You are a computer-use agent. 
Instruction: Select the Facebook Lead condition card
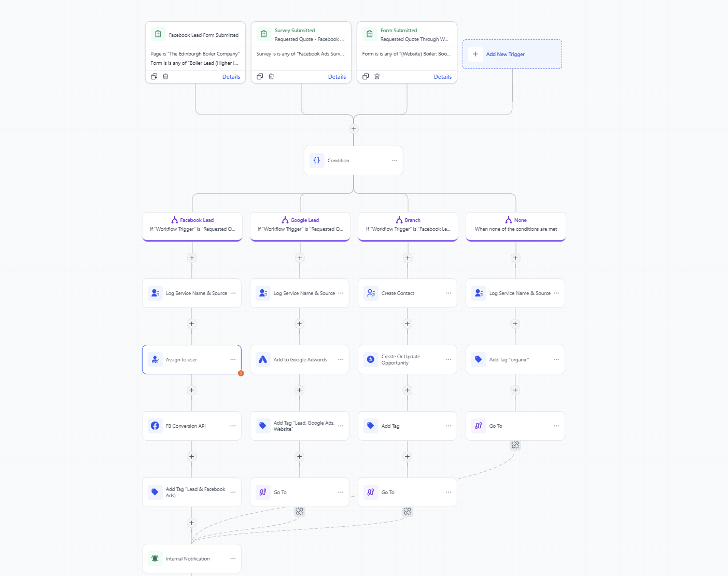tap(192, 227)
